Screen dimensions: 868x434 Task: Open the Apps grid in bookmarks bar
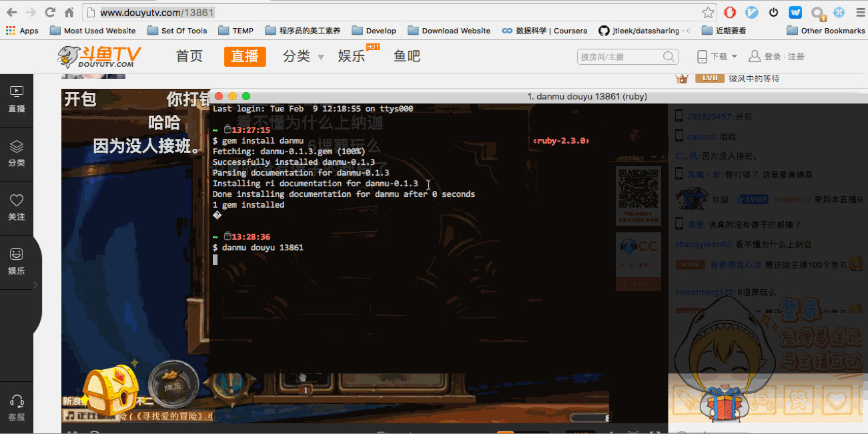(22, 31)
